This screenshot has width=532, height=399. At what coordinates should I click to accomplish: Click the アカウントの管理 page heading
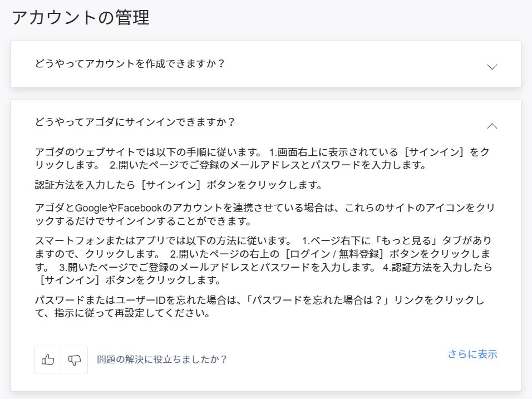click(x=81, y=18)
